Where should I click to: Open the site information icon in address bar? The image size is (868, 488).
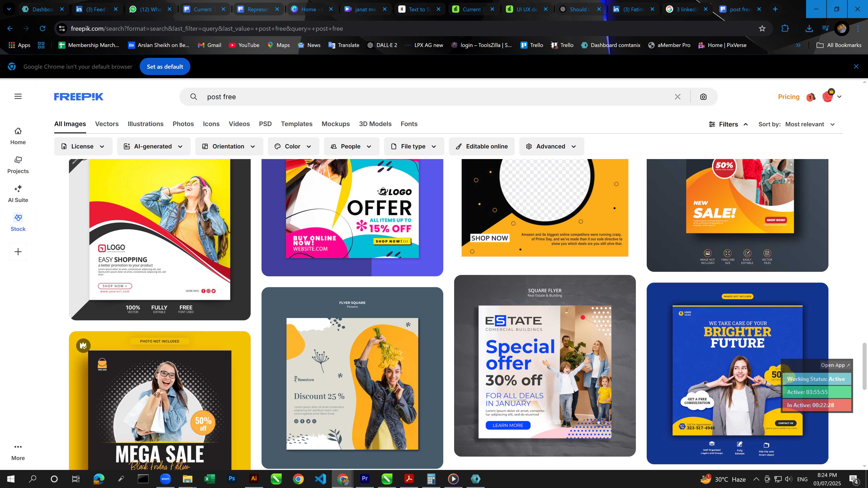[x=62, y=29]
